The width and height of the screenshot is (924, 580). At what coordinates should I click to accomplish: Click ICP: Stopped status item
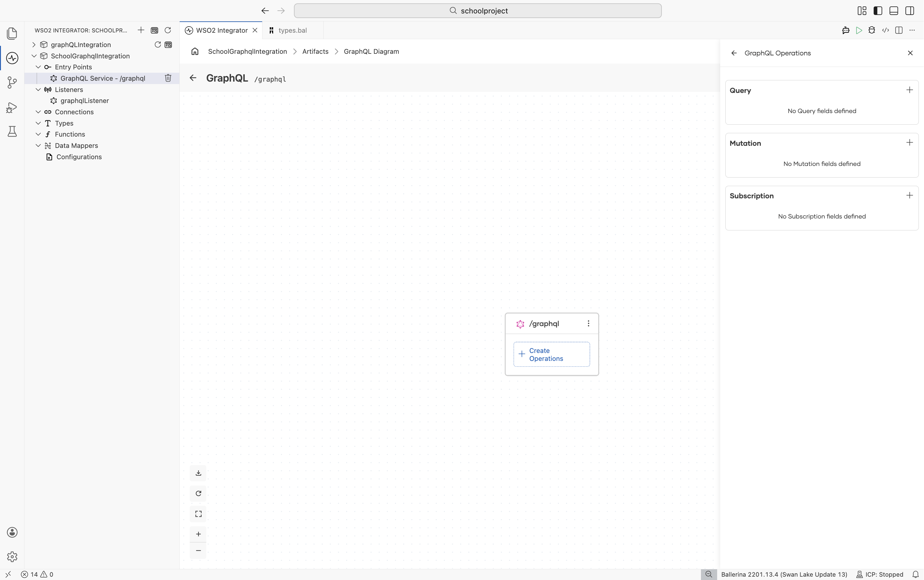(879, 574)
